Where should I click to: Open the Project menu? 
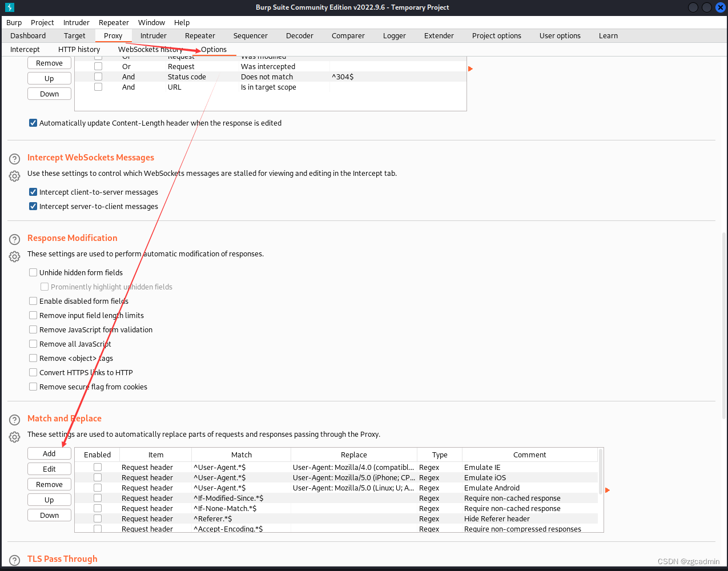coord(42,22)
